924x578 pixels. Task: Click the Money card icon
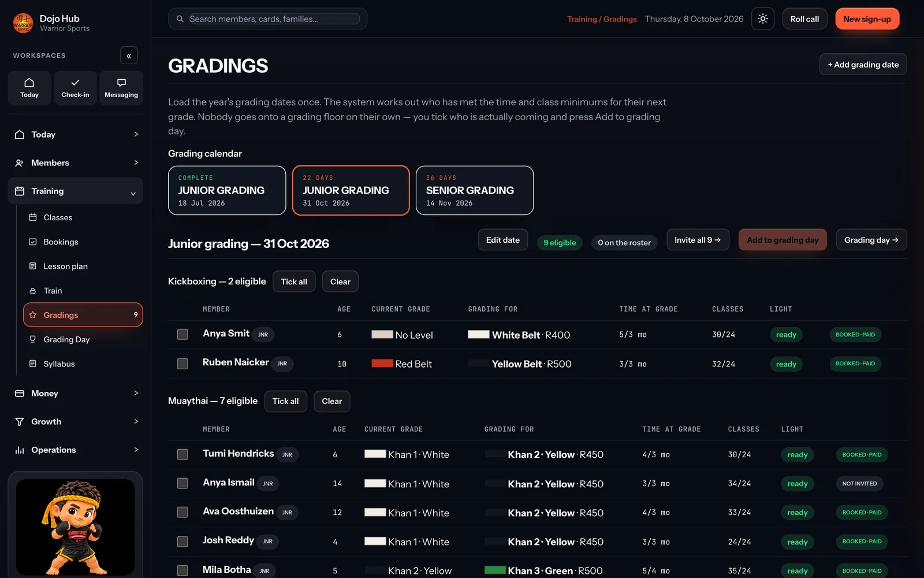pyautogui.click(x=20, y=394)
